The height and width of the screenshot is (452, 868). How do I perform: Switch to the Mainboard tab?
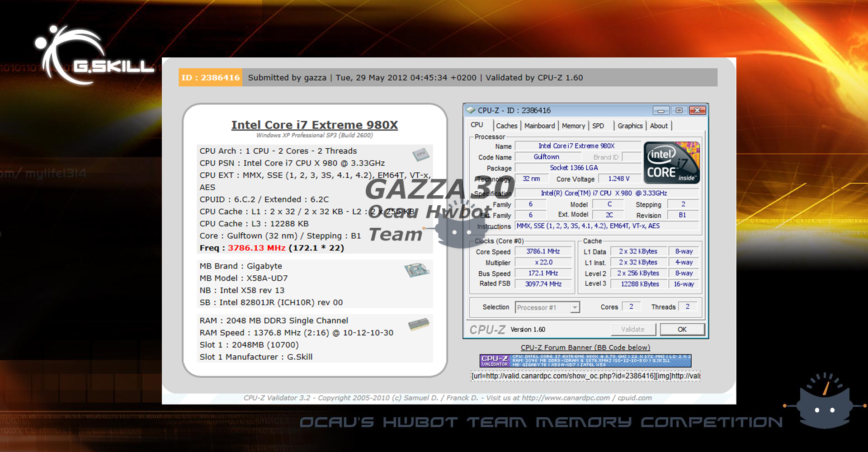click(x=539, y=126)
